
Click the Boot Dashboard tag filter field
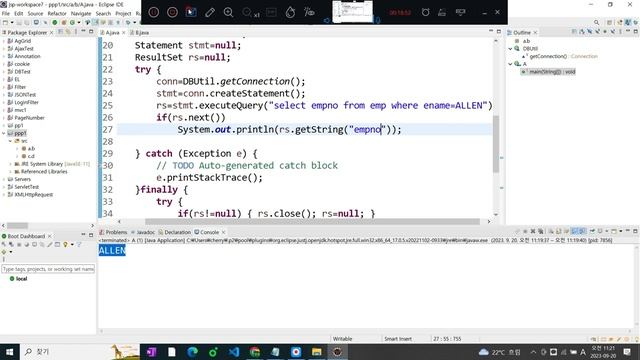click(48, 269)
